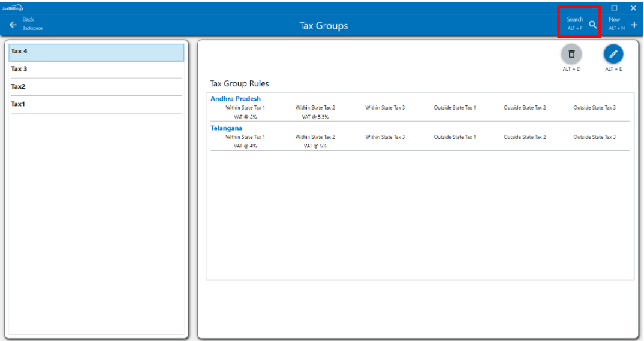Click VAT @ 5.5% value for Andhra Pradesh

click(x=315, y=117)
